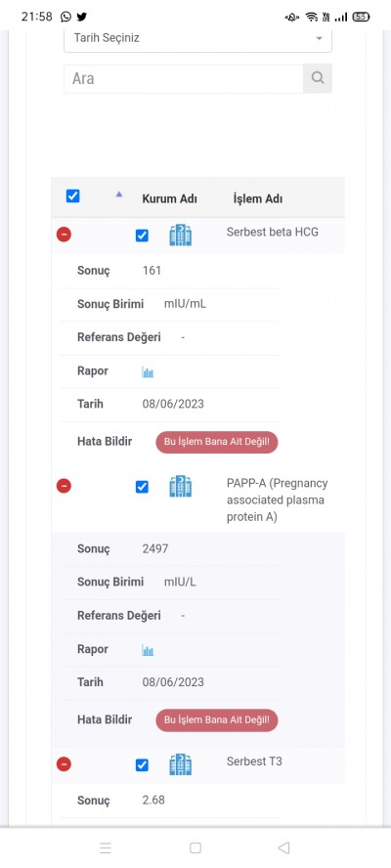391x868 pixels.
Task: Open the Serbest beta HCG report chart icon
Action: coord(148,372)
